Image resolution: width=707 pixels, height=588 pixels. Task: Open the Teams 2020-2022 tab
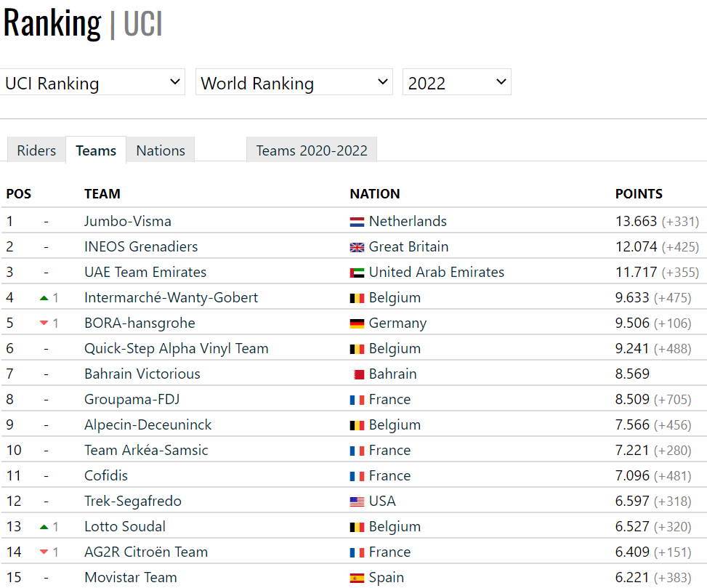312,150
